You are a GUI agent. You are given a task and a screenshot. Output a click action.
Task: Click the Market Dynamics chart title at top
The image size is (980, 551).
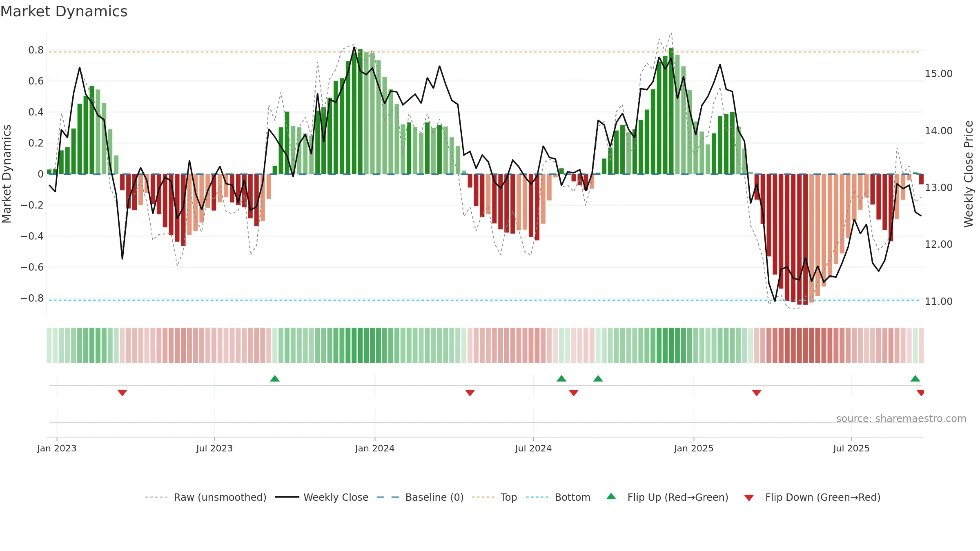[x=64, y=11]
